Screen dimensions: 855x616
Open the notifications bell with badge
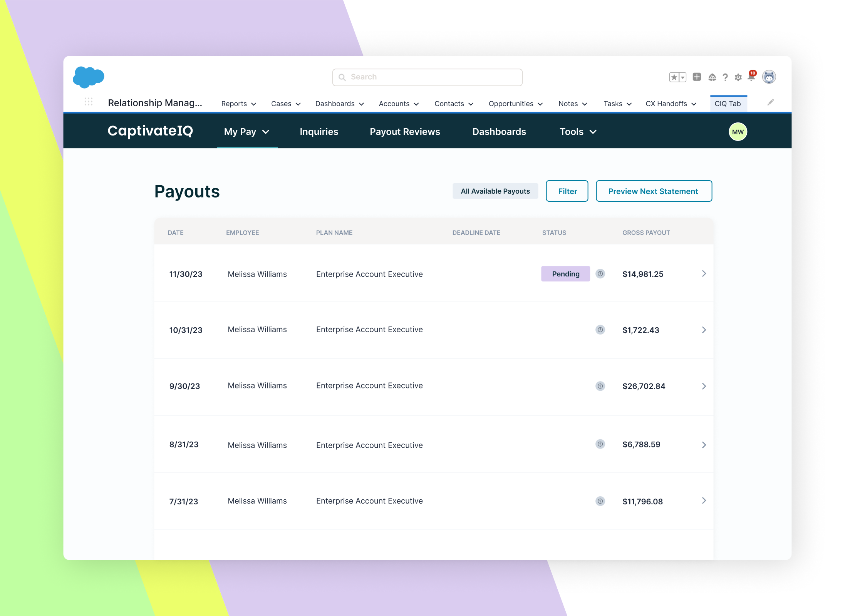(751, 77)
